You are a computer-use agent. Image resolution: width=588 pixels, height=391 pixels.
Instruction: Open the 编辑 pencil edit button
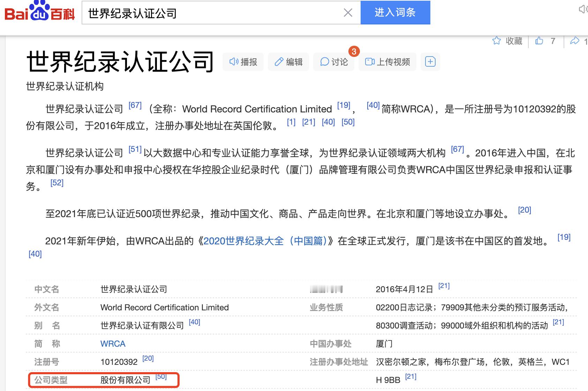(288, 62)
